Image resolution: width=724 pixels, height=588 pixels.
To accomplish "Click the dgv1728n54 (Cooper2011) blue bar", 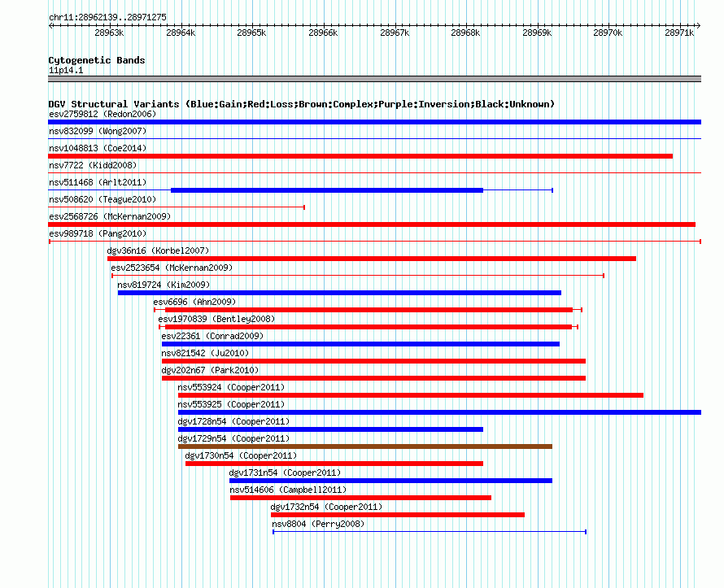I will (x=330, y=429).
